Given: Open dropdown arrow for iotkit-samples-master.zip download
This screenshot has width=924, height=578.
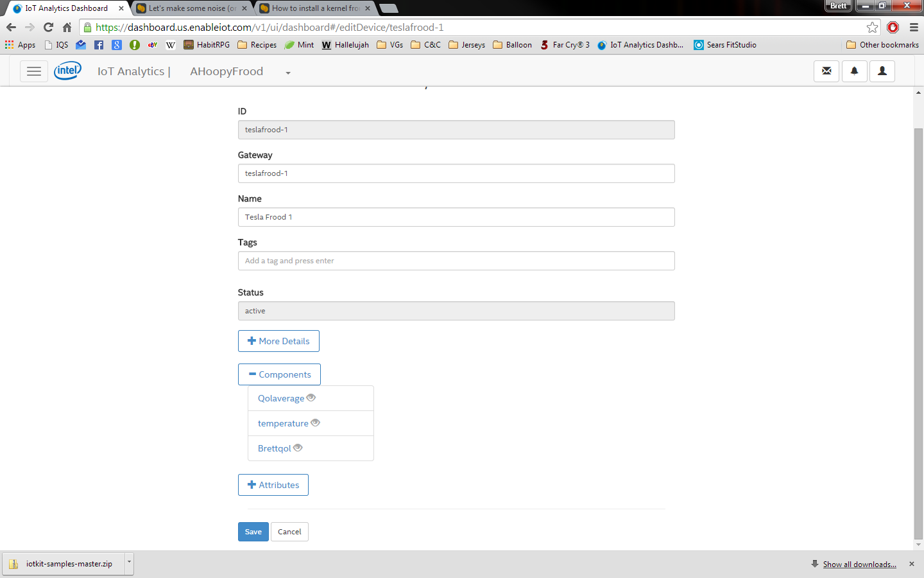Looking at the screenshot, I should tap(129, 563).
